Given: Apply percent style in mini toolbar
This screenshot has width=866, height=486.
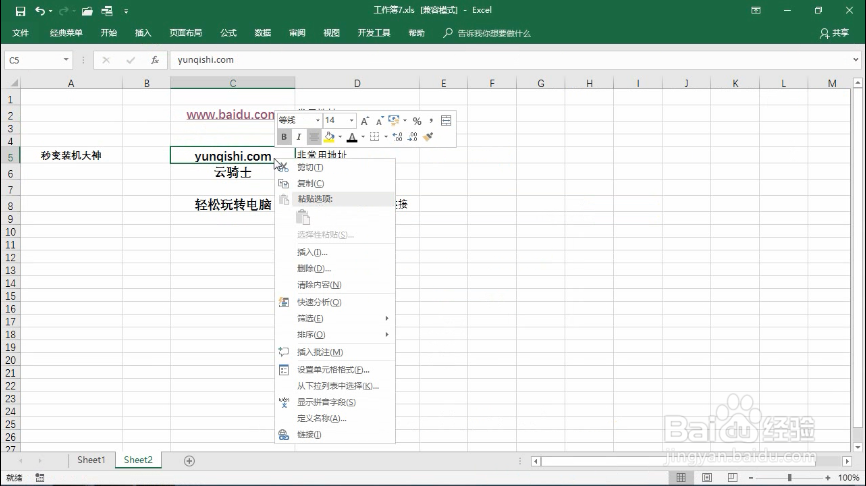Looking at the screenshot, I should (417, 121).
